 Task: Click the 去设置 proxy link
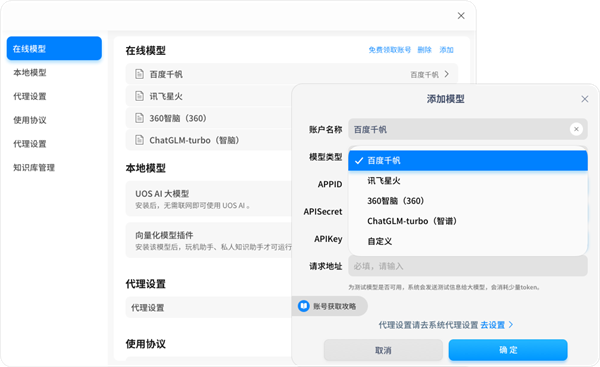click(493, 325)
